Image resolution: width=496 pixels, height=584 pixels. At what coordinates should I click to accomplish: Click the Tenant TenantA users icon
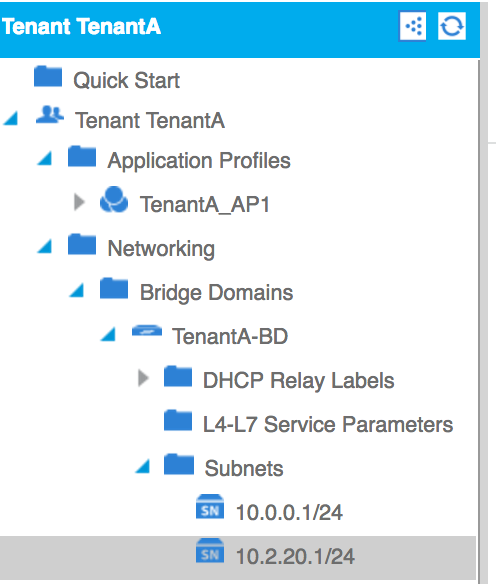50,115
